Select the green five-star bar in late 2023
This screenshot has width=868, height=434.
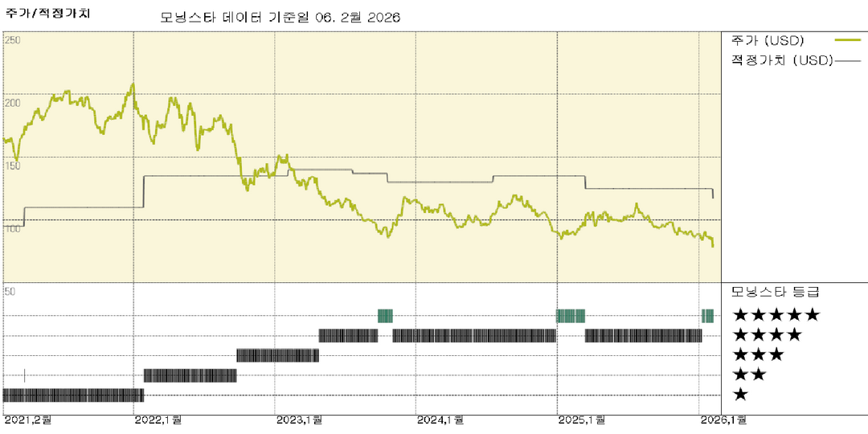[385, 315]
